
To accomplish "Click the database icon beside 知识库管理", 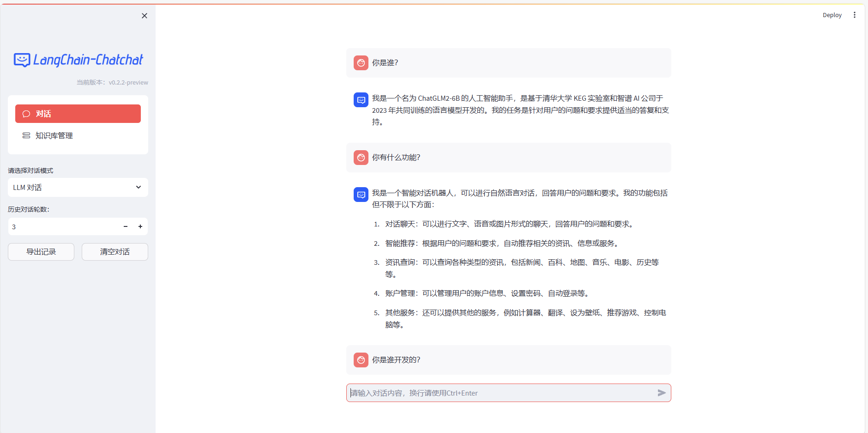I will coord(26,135).
